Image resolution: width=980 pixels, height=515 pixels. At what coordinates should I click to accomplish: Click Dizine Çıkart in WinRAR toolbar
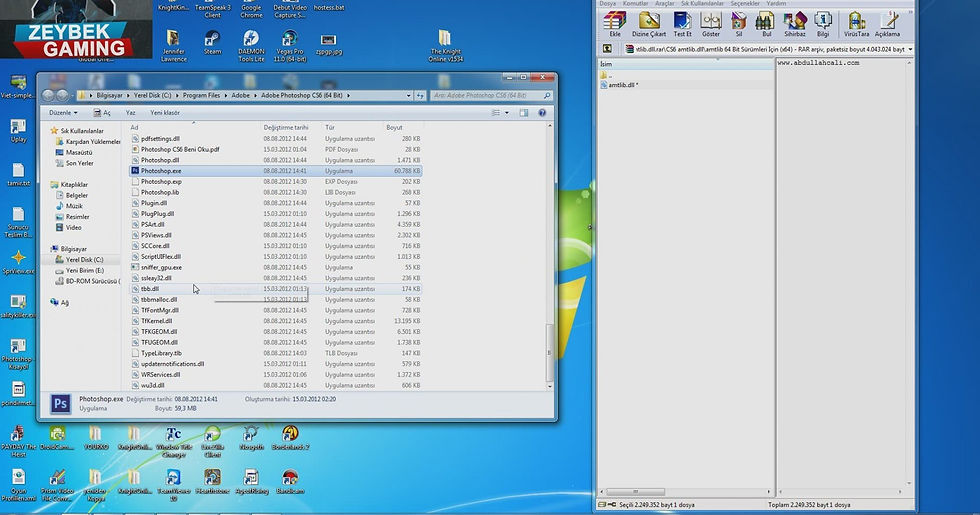[x=649, y=24]
